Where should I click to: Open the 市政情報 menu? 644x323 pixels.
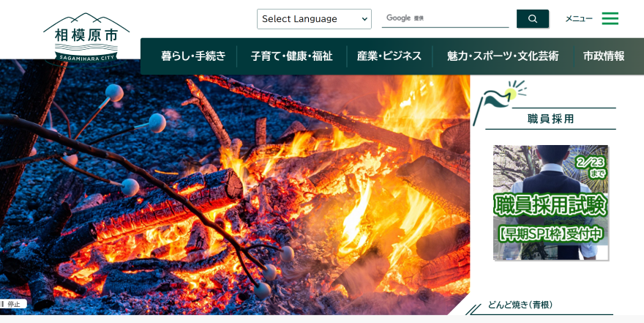[x=604, y=56]
